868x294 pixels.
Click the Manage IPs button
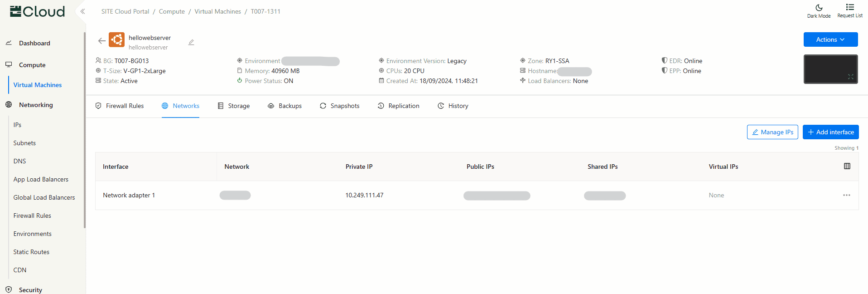coord(772,132)
